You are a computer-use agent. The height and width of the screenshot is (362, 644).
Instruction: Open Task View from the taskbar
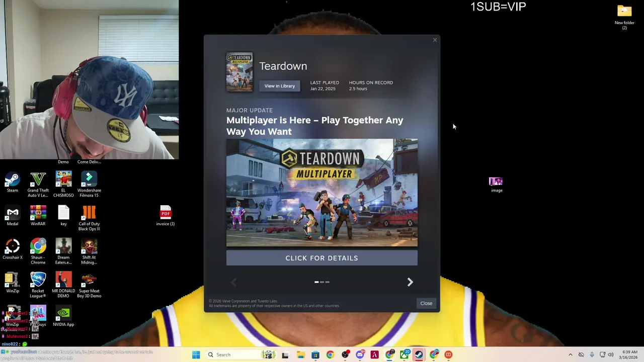(x=285, y=354)
